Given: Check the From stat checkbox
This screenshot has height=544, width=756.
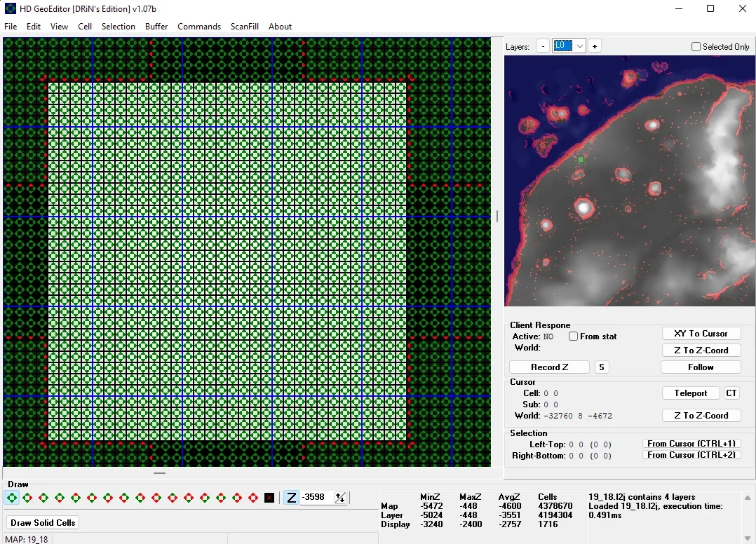Looking at the screenshot, I should (x=573, y=336).
